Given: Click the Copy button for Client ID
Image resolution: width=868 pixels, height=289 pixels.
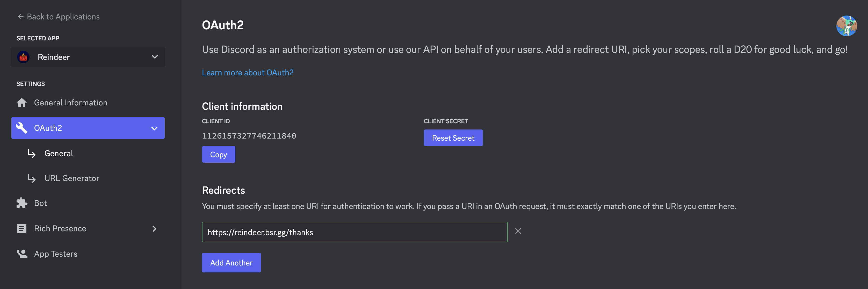Looking at the screenshot, I should [x=219, y=154].
